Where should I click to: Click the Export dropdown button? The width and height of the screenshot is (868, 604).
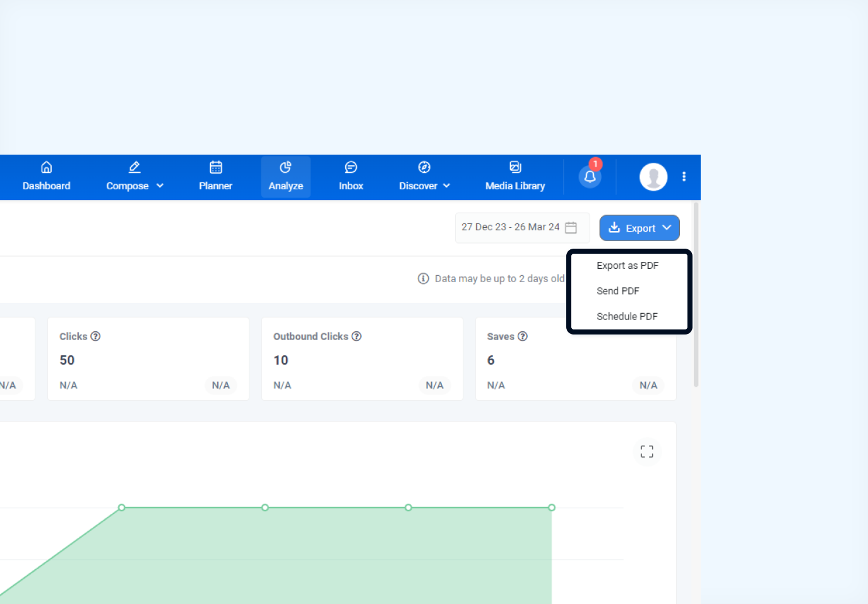coord(639,228)
